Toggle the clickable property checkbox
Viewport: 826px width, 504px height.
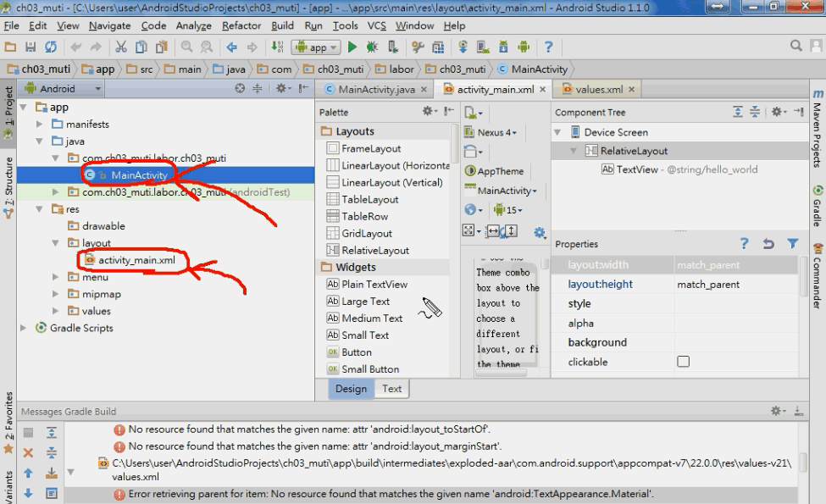tap(683, 362)
